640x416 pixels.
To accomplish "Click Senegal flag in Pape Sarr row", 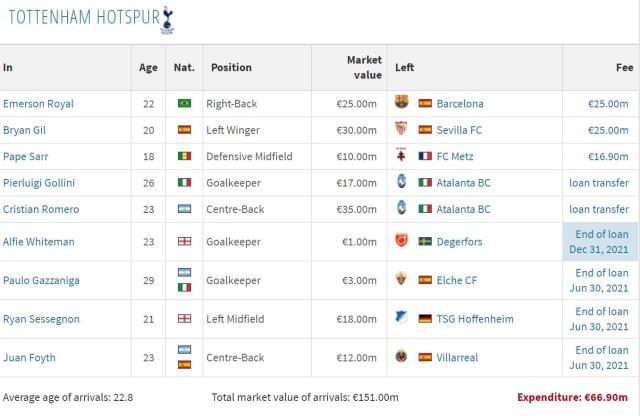I will 183,157.
